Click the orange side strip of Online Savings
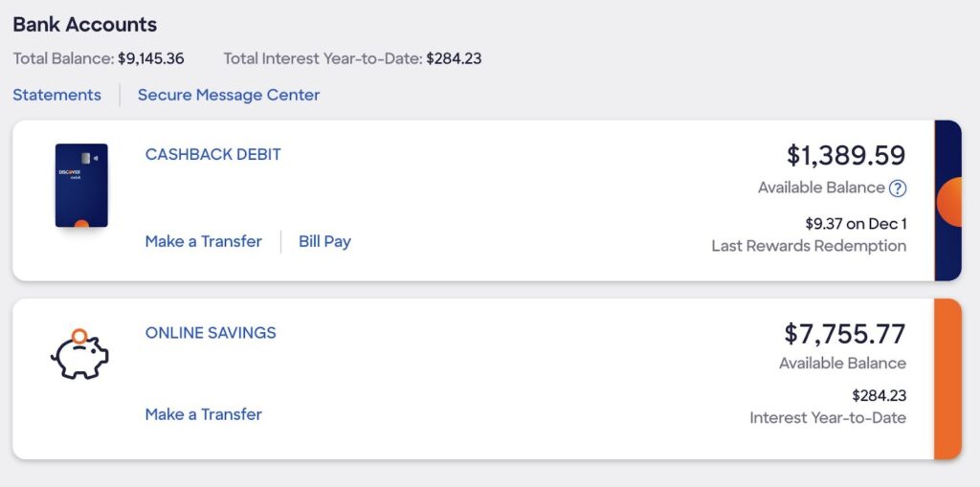The width and height of the screenshot is (980, 487). coord(947,379)
